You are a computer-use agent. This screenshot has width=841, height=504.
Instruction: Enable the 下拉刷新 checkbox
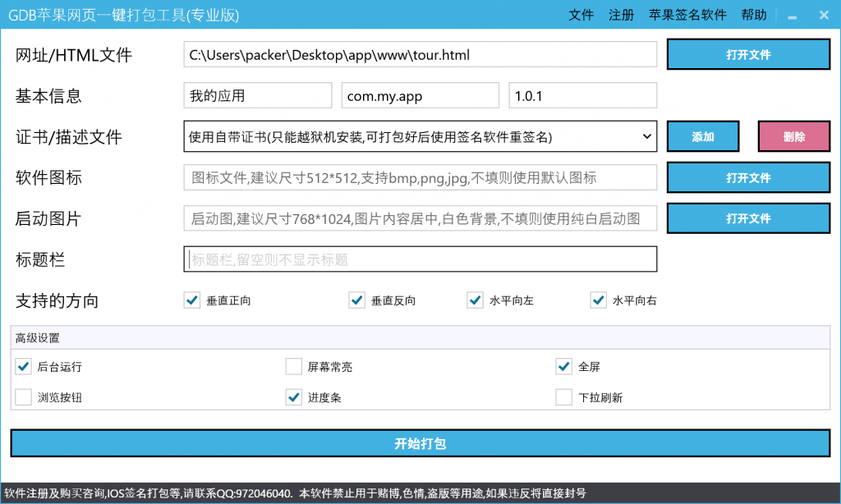[564, 397]
